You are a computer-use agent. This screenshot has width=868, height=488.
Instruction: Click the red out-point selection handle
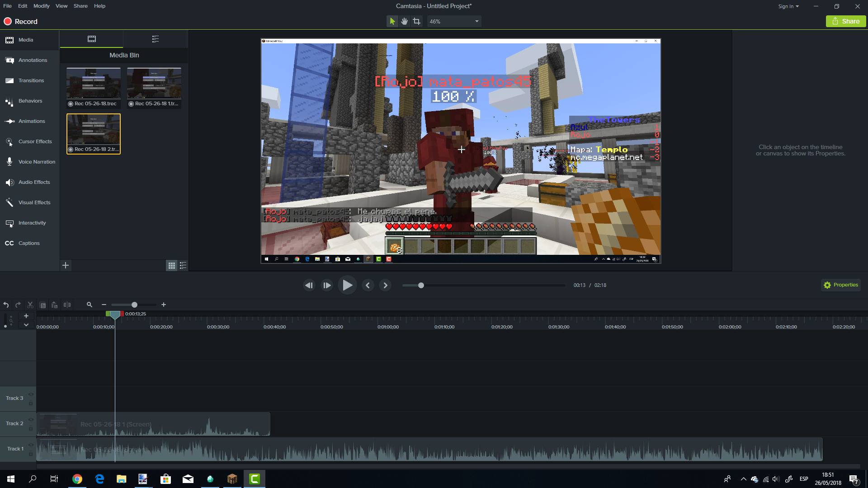[x=122, y=314]
